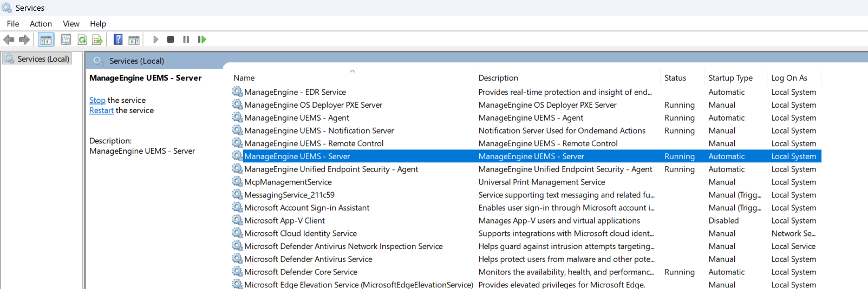This screenshot has height=289, width=868.
Task: Click gear icon beside ManageEngine - EDR Service
Action: [x=237, y=91]
